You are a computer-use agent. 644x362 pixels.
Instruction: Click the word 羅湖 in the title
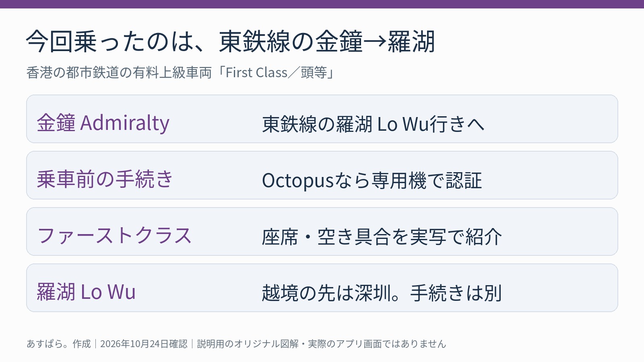(411, 41)
